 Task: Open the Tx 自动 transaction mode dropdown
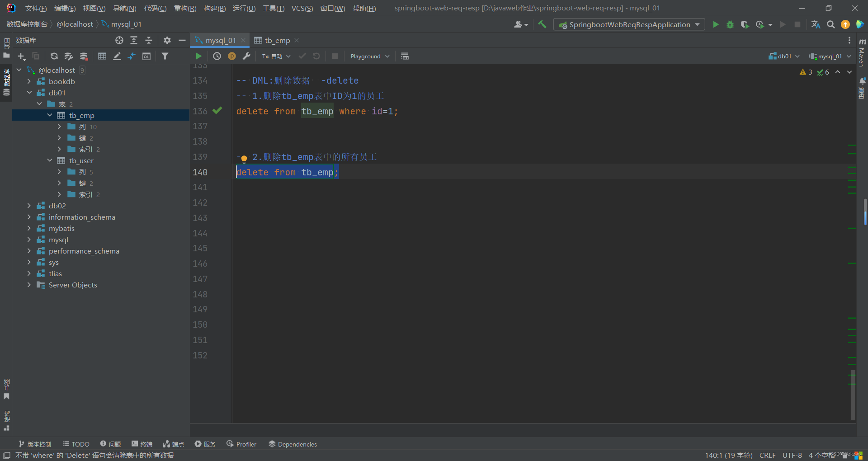pyautogui.click(x=276, y=56)
